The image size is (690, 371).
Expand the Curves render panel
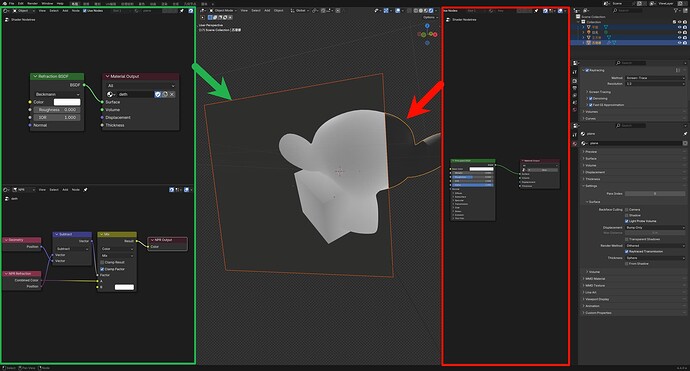click(x=590, y=118)
